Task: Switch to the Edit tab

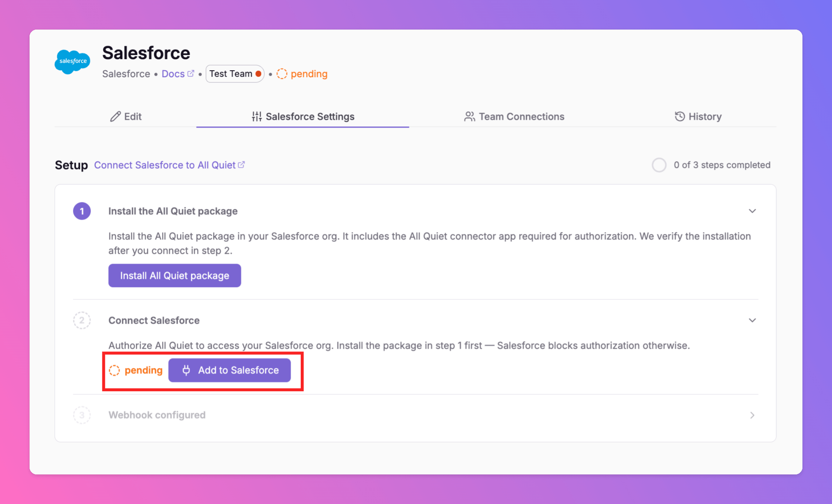Action: pos(126,116)
